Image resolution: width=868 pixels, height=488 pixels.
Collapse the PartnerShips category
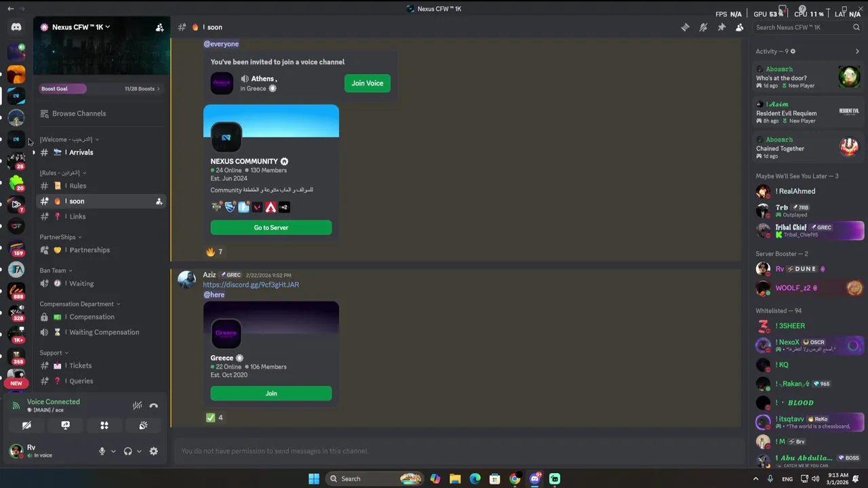click(x=60, y=237)
